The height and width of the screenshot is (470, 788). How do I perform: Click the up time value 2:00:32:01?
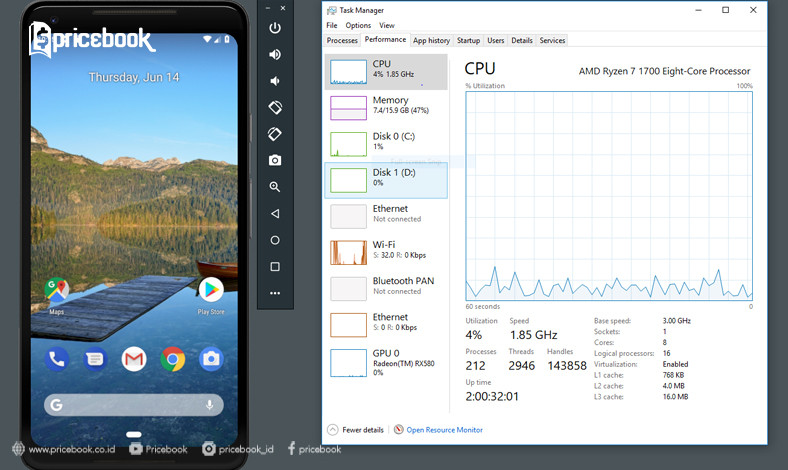pos(492,397)
